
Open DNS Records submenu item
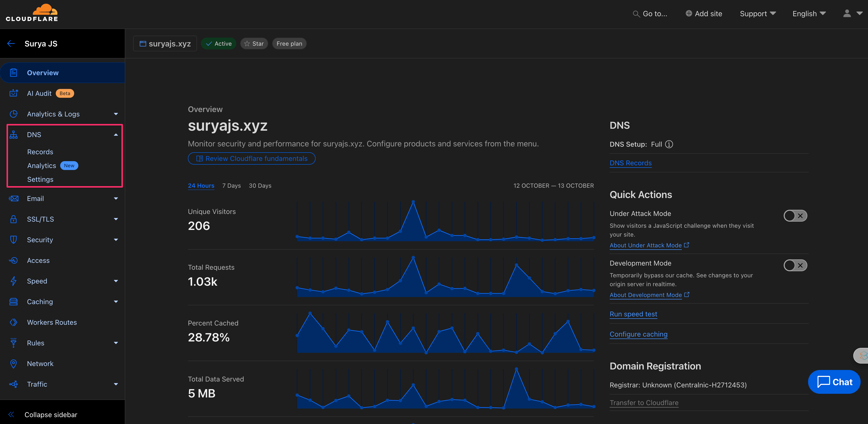[x=40, y=152]
